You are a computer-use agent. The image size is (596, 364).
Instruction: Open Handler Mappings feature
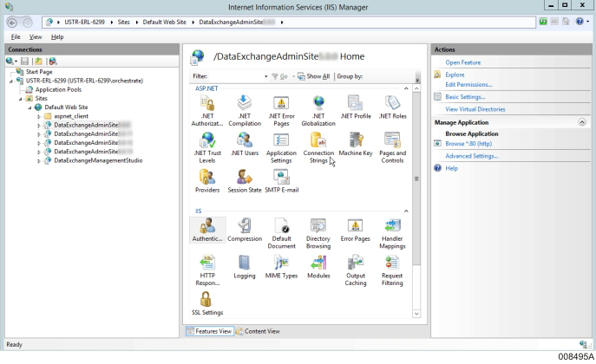[392, 233]
